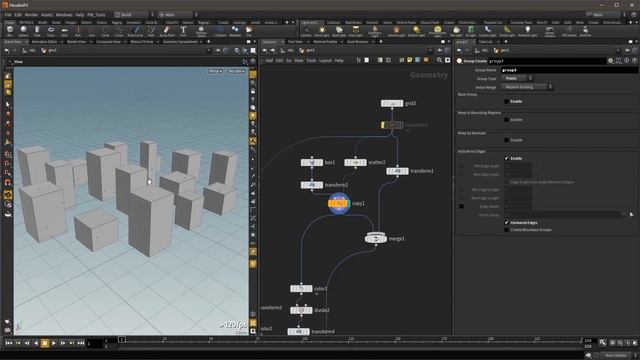
Task: Click the Play forward button in timeline
Action: [x=53, y=343]
